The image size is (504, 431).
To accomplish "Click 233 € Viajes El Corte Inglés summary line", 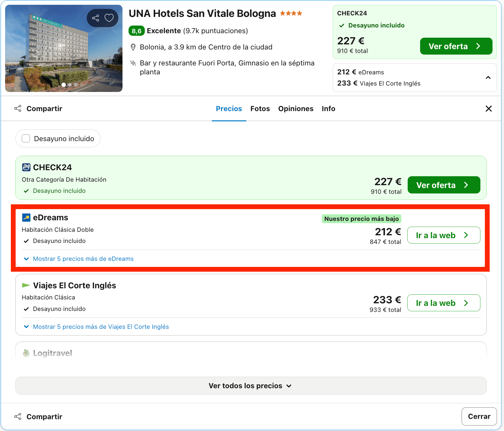I will click(379, 83).
